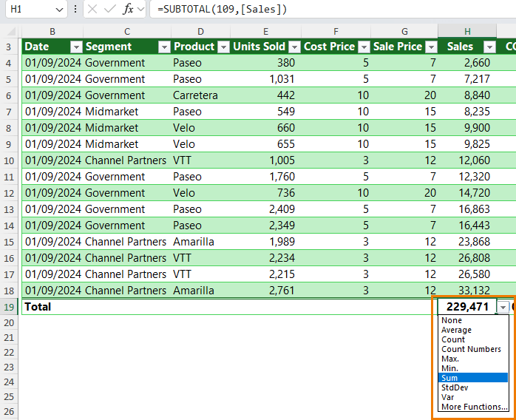Click the Units Sold value 2,409
This screenshot has height=420, width=516.
click(265, 209)
